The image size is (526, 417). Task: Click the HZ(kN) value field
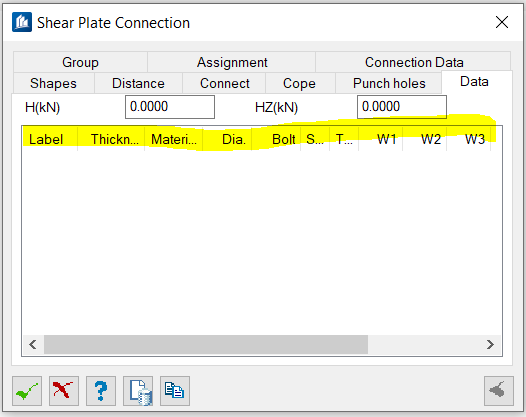(402, 107)
